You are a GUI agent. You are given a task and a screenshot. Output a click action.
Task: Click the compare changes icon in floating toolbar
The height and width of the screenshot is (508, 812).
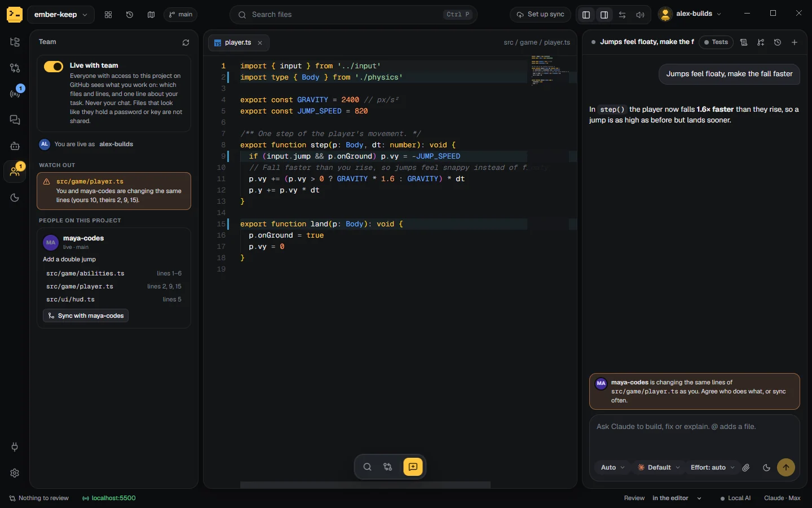[388, 467]
